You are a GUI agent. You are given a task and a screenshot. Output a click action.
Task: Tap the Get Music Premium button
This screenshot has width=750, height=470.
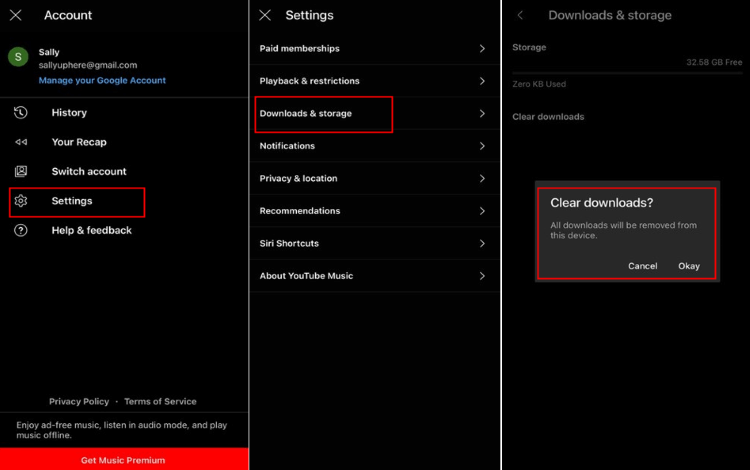point(124,459)
